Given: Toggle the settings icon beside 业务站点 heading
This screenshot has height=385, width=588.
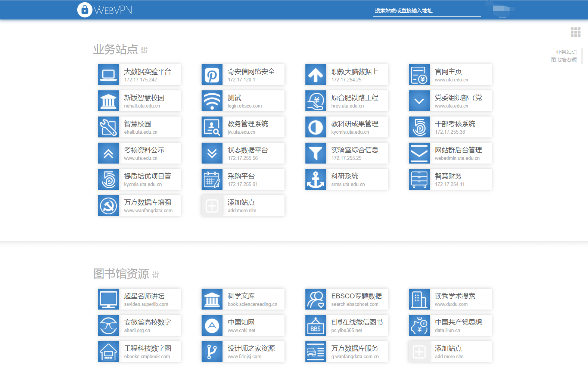Looking at the screenshot, I should coord(144,50).
